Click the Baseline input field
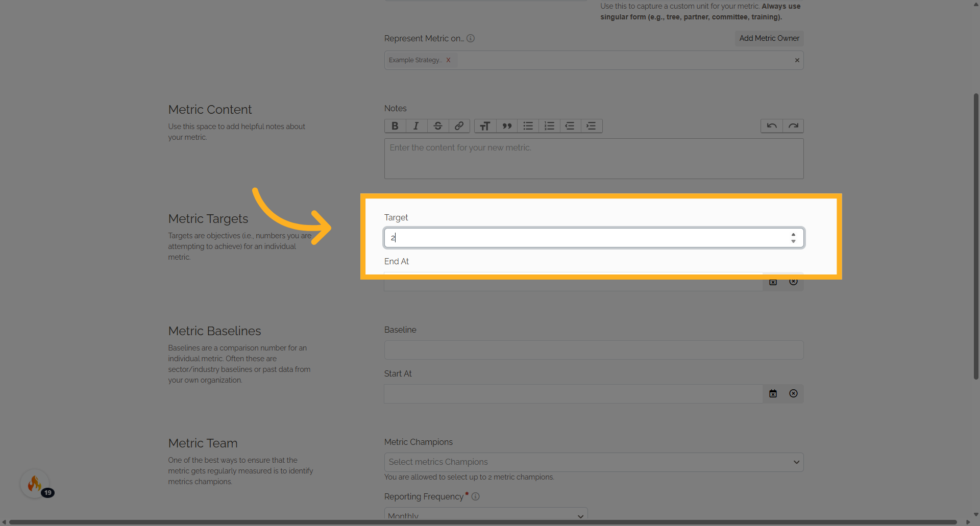Image resolution: width=980 pixels, height=526 pixels. (594, 350)
